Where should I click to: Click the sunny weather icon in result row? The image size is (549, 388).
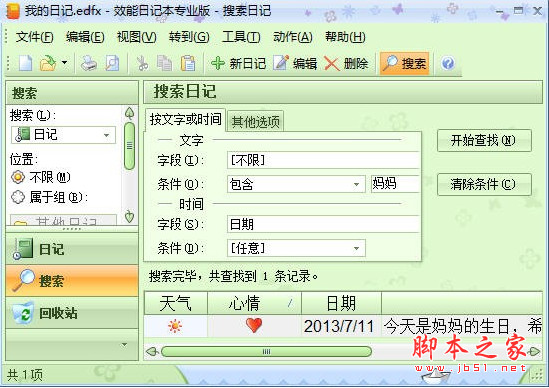(175, 326)
